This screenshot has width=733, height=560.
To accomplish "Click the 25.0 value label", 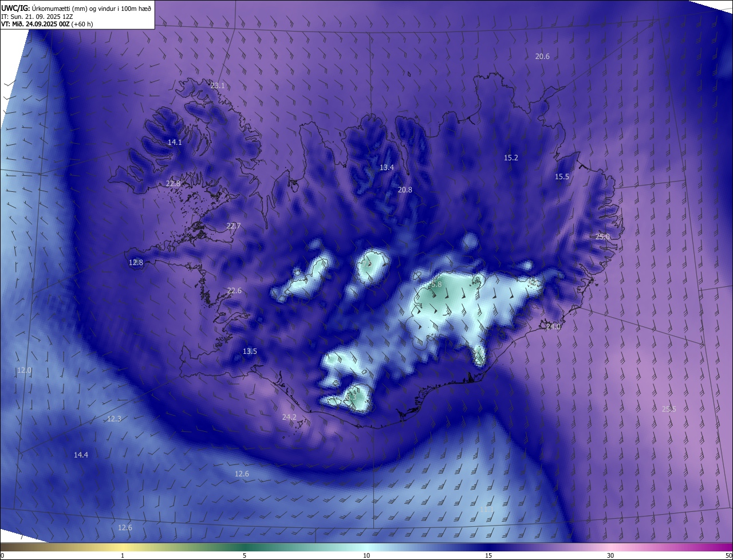I will [602, 236].
